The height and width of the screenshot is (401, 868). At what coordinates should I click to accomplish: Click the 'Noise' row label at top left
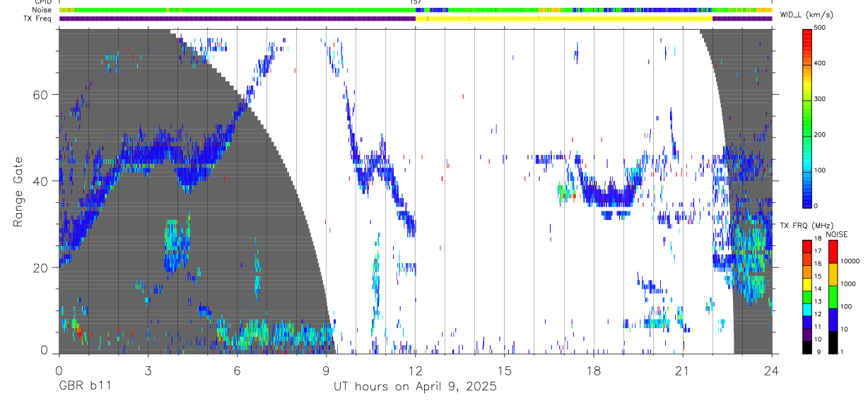[42, 11]
